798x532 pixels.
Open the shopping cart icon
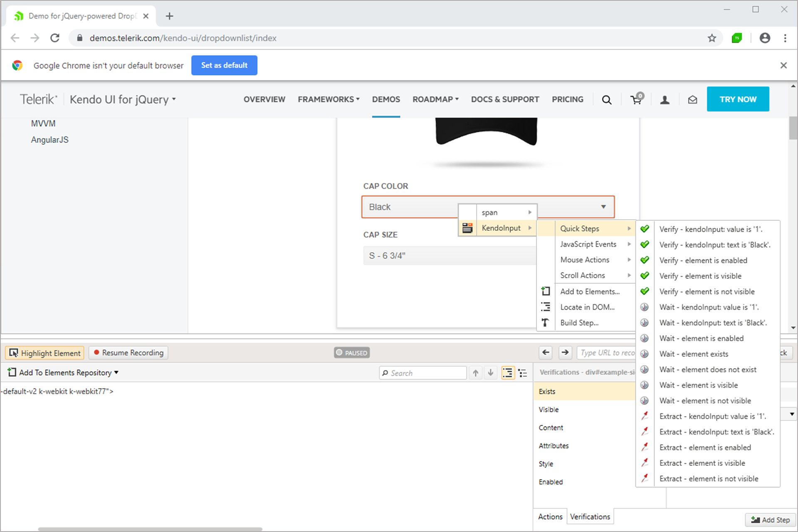[636, 99]
